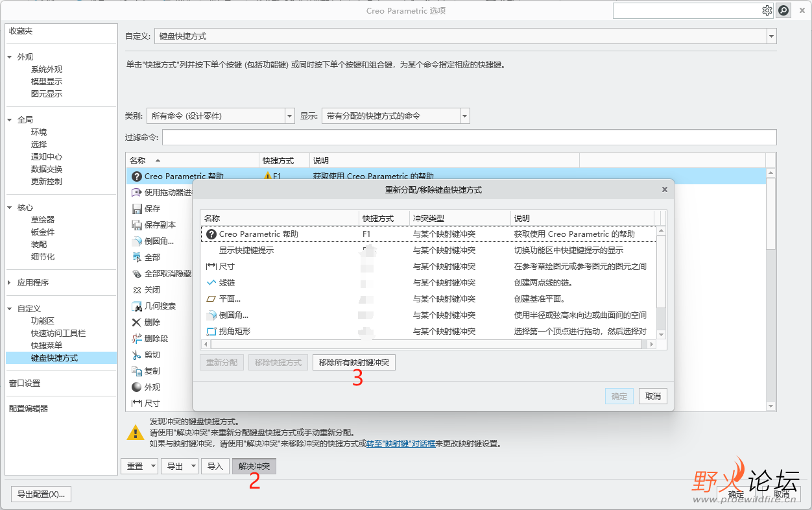The image size is (812, 510).
Task: Click 移除所有映射键冲突 button
Action: tap(354, 363)
